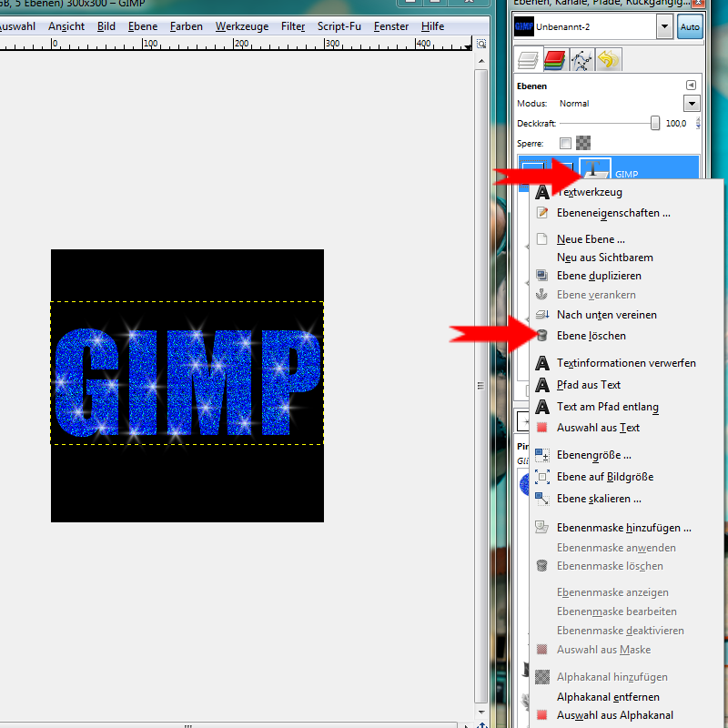
Task: Click the glittering GIMP text on the canvas
Action: click(x=187, y=382)
